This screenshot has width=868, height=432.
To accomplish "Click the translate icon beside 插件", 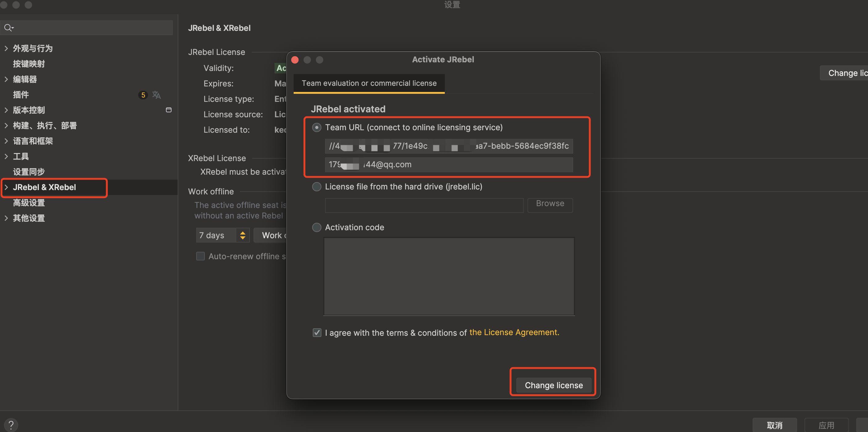I will [x=156, y=95].
